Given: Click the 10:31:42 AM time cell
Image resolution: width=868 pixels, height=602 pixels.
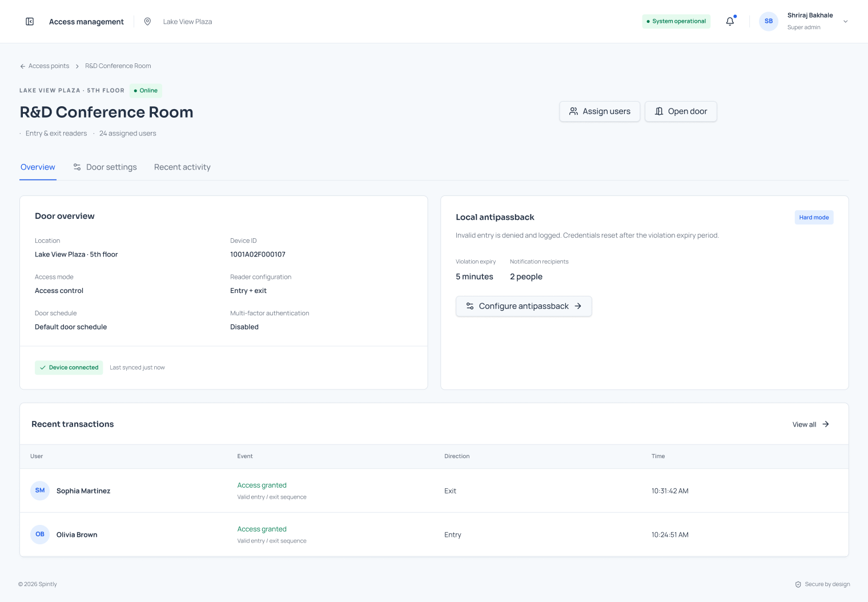Looking at the screenshot, I should pos(670,491).
